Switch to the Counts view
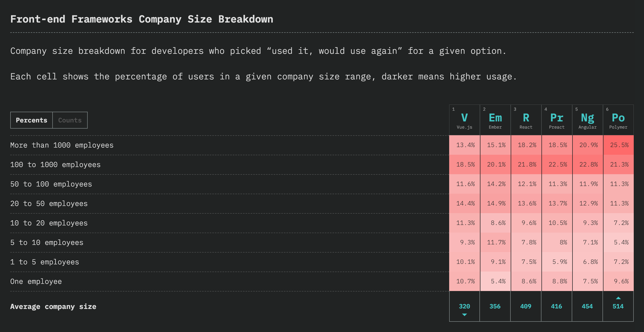The width and height of the screenshot is (644, 332). tap(70, 120)
